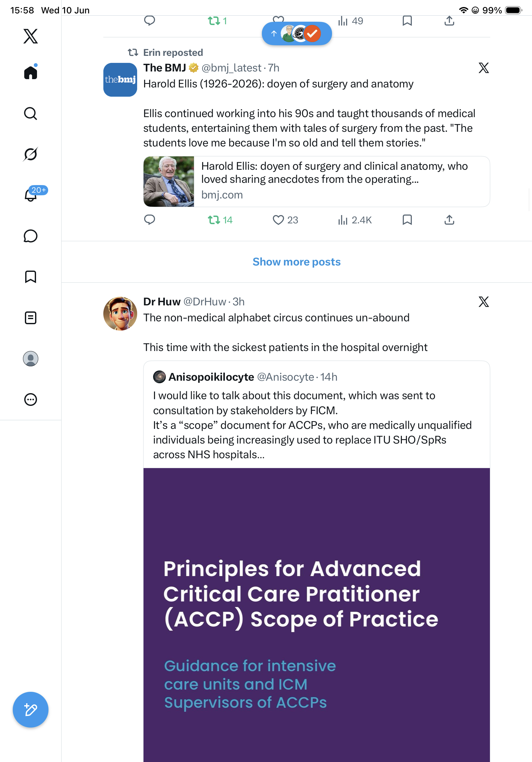Undo repost on BMJ post with 14 reposts
Viewport: 532px width, 762px height.
click(x=220, y=220)
